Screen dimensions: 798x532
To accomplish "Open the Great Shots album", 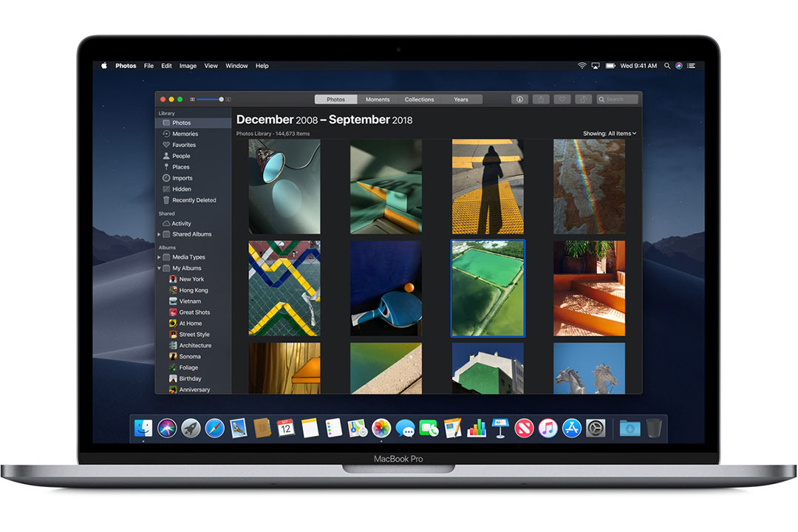I will [x=194, y=312].
